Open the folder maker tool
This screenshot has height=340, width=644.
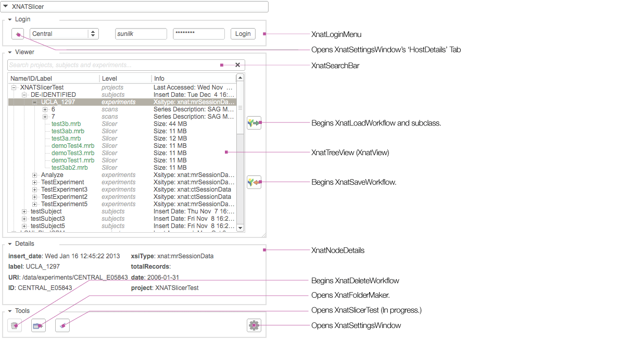38,326
